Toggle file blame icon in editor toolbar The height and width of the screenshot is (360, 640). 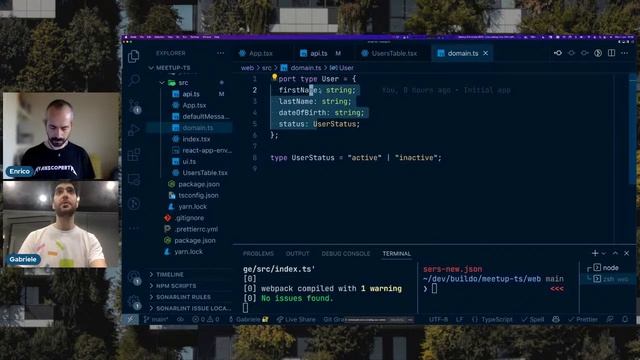tap(598, 53)
